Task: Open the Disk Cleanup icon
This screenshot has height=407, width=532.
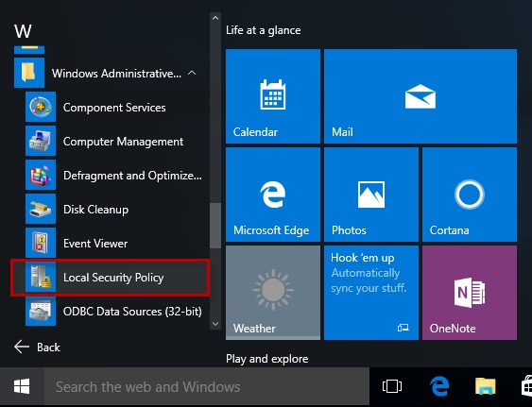Action: (x=41, y=209)
